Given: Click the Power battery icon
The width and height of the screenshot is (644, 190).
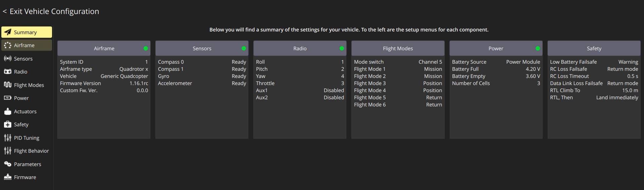Looking at the screenshot, I should click(x=7, y=98).
